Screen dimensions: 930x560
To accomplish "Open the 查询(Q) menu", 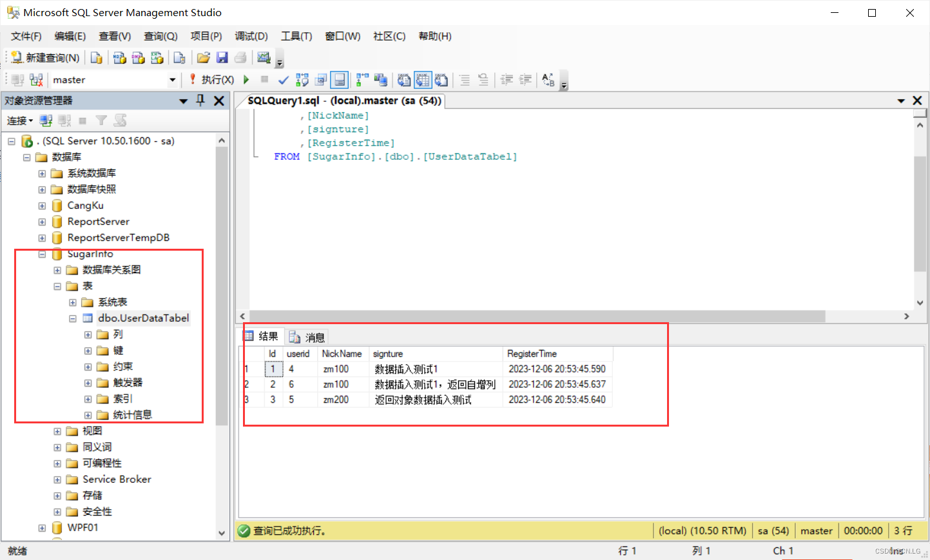I will point(160,36).
